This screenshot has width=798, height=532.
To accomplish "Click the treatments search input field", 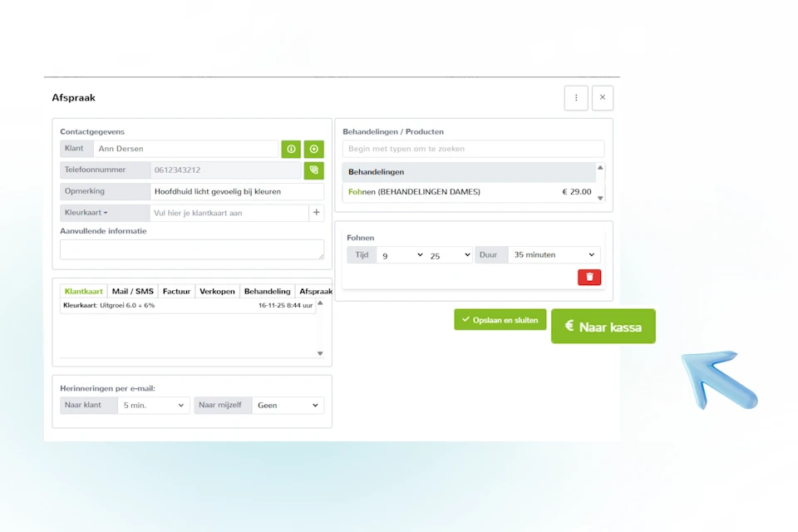I will click(473, 149).
